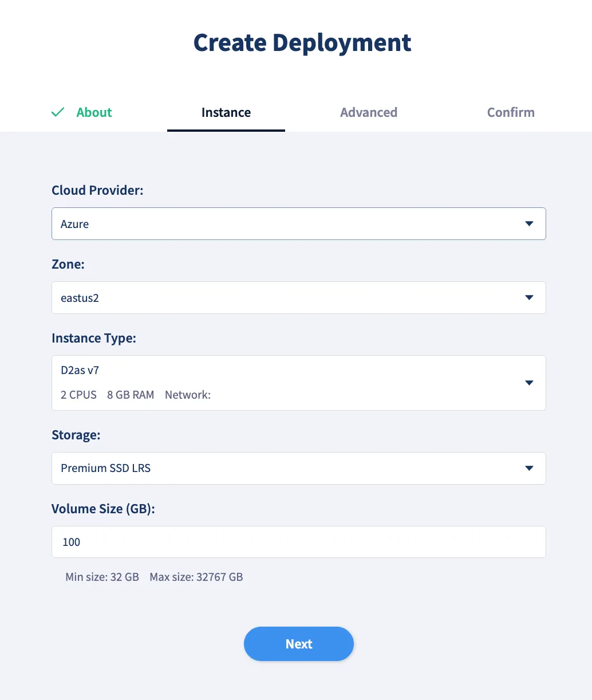Go to the Confirm tab
The image size is (592, 700).
coord(511,112)
